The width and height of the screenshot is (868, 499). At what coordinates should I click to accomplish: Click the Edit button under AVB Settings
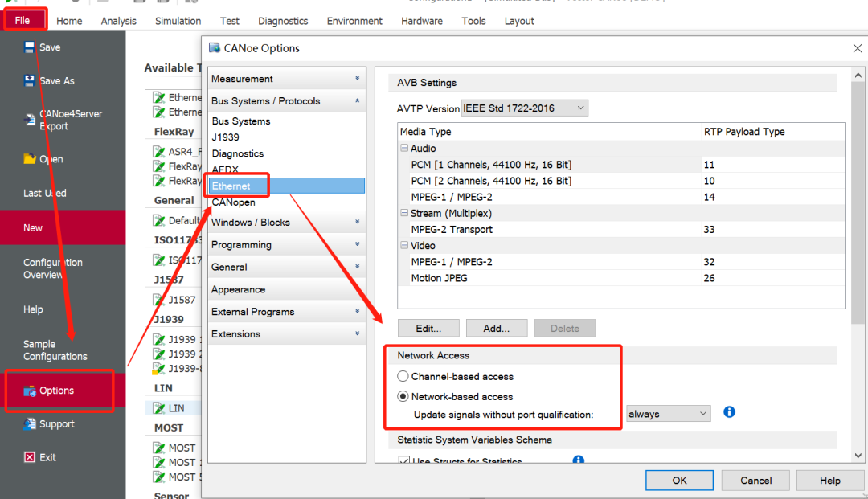coord(428,328)
